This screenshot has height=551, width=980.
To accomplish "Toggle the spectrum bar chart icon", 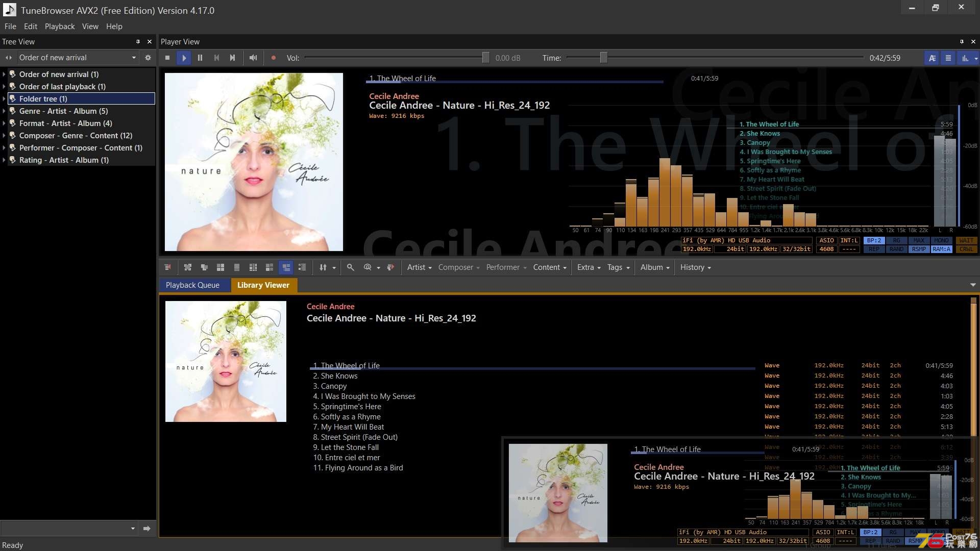I will click(x=965, y=58).
